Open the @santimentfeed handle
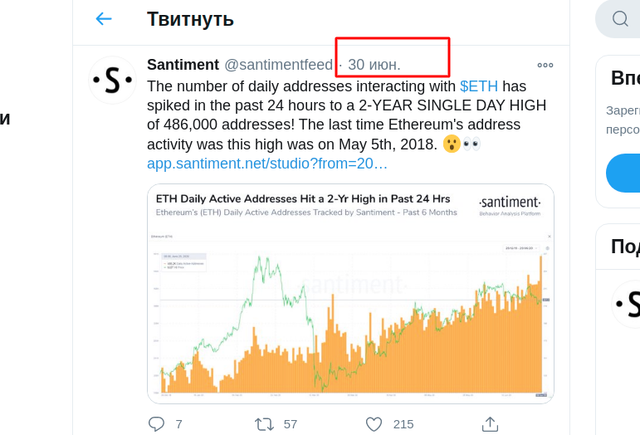Screen dimensions: 640x435 coord(278,64)
